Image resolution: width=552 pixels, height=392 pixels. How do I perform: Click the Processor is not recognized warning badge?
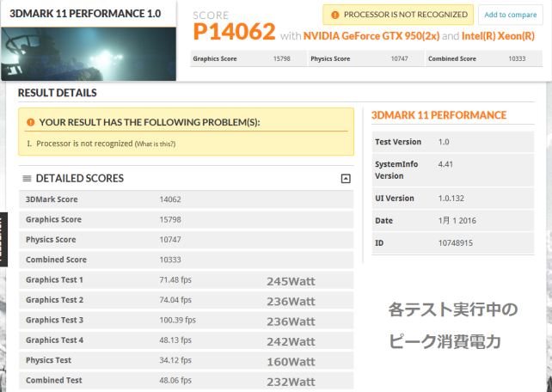pyautogui.click(x=398, y=15)
